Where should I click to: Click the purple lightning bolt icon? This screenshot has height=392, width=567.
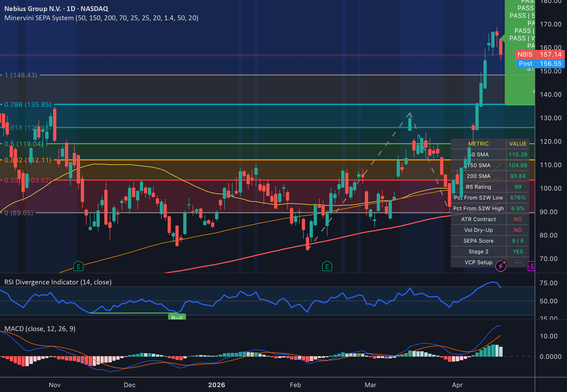pos(501,266)
